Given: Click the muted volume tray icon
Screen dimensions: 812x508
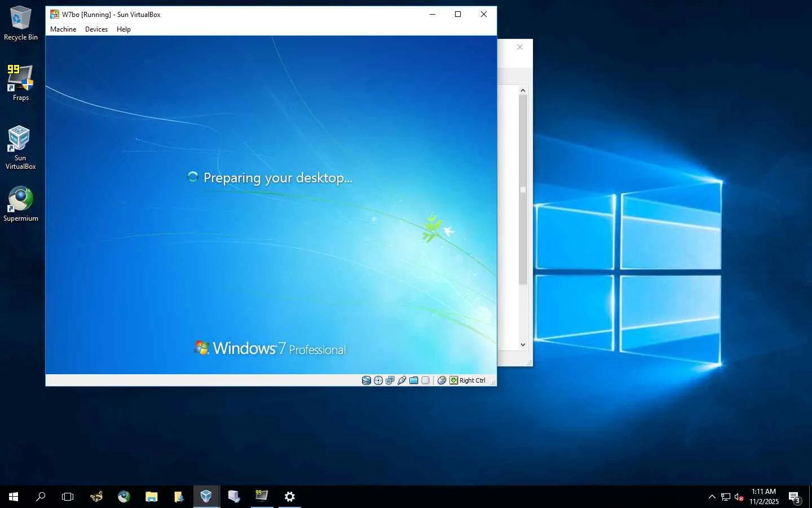Looking at the screenshot, I should [x=739, y=497].
